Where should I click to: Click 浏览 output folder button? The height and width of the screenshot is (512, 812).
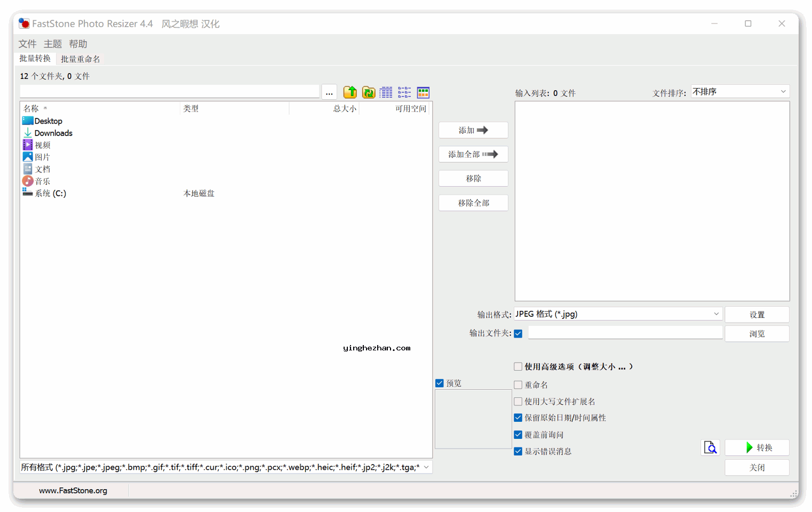tap(757, 334)
